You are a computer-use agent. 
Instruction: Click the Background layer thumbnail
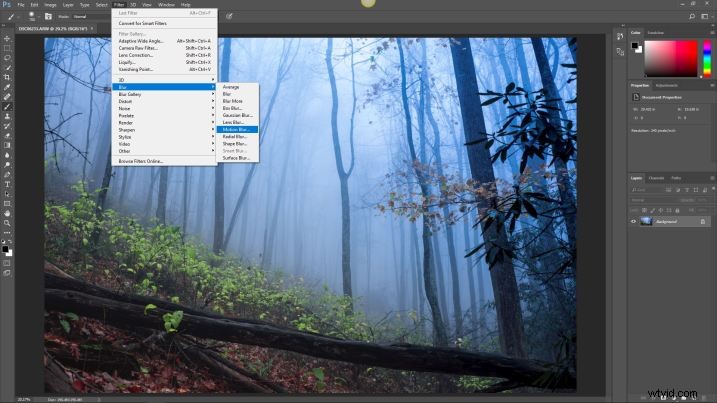click(646, 222)
